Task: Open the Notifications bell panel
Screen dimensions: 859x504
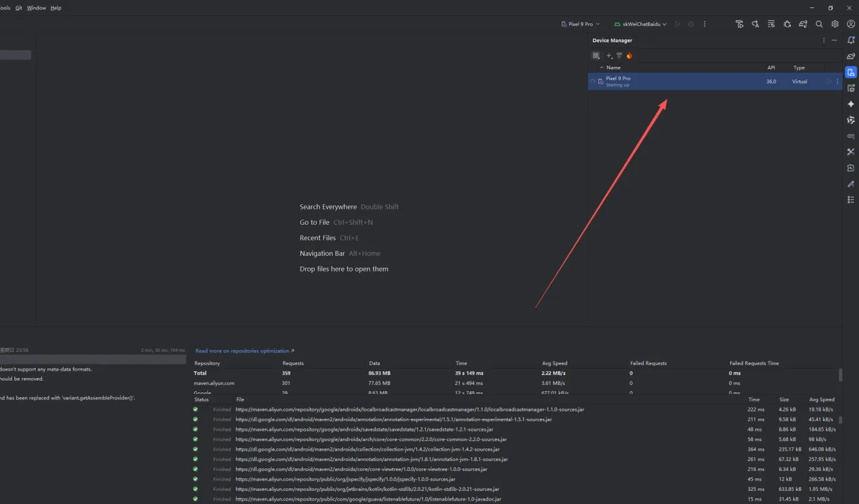Action: (850, 40)
